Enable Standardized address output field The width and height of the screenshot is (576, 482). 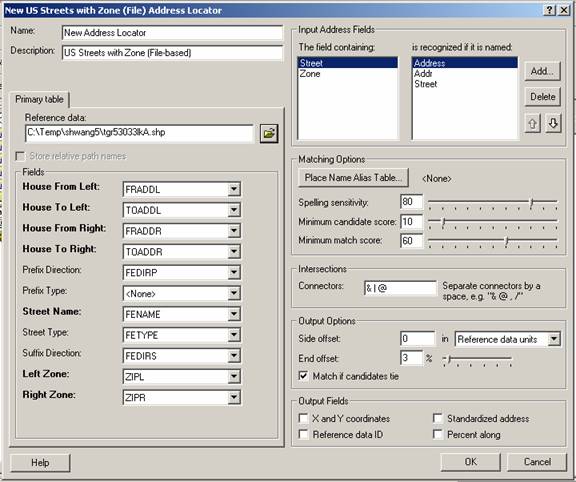pos(438,418)
